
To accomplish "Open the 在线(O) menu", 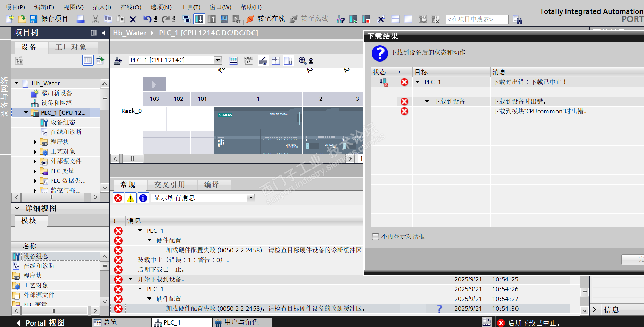I will click(131, 7).
